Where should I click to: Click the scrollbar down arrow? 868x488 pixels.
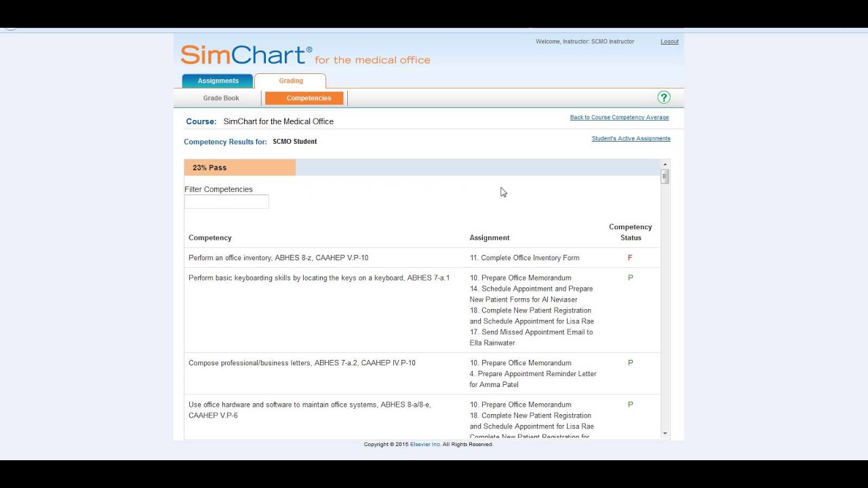tap(665, 434)
